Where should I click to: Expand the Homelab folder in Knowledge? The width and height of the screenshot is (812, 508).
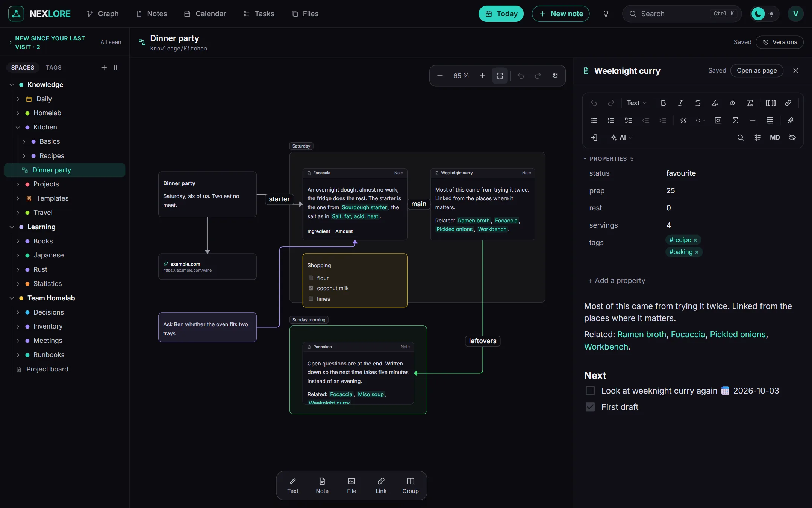18,113
